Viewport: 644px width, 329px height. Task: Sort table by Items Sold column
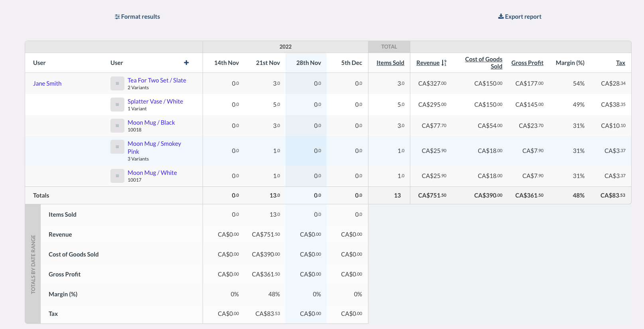(x=390, y=63)
